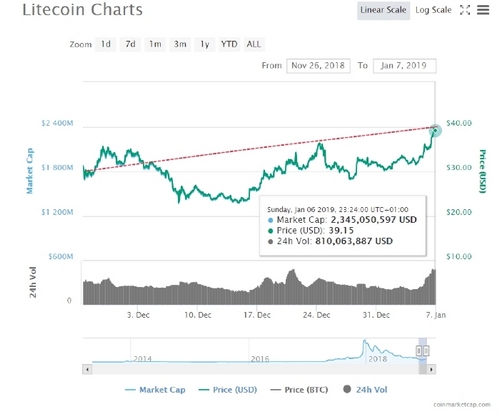Grab the left navigator range handle
The height and width of the screenshot is (417, 500).
[x=419, y=351]
